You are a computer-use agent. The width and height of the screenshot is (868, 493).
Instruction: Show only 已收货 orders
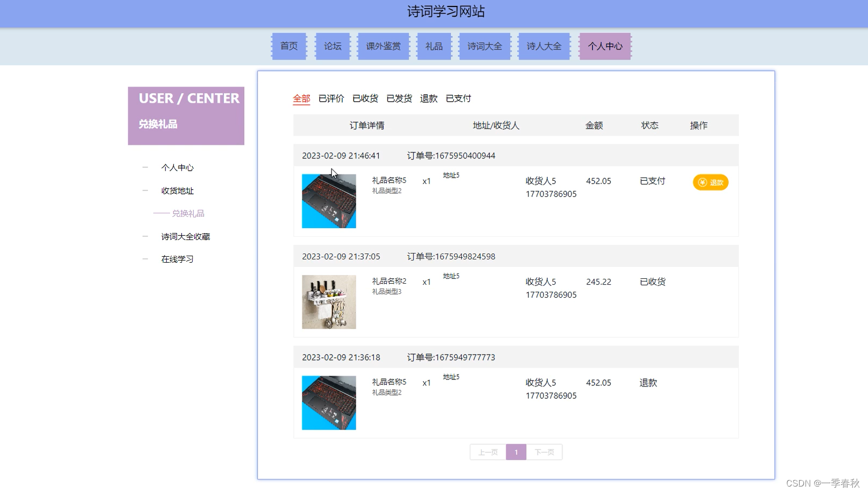365,98
